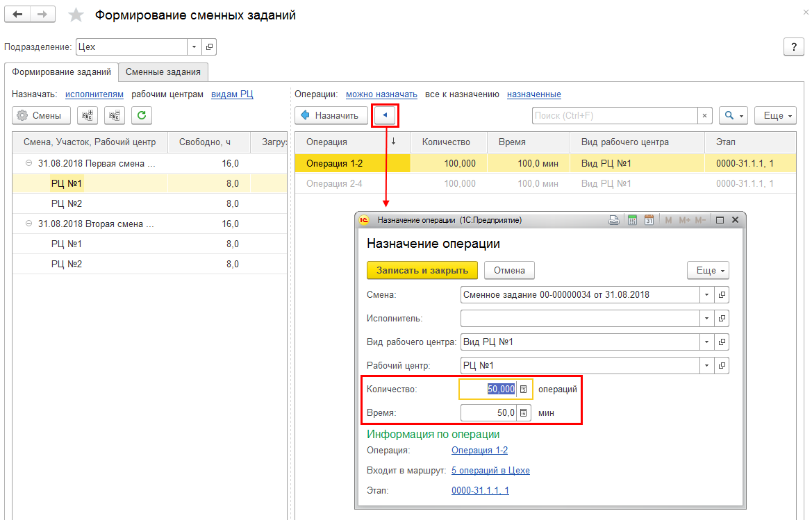Select the рабочим центрам assignment mode
812x520 pixels.
[x=167, y=94]
